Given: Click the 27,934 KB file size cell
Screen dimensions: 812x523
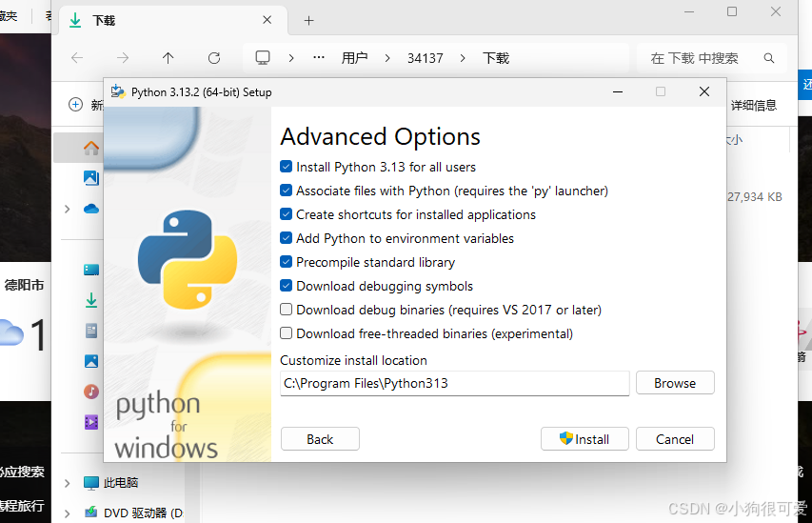Looking at the screenshot, I should click(x=755, y=197).
